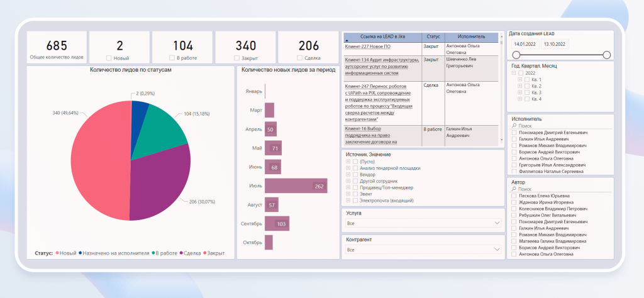Click the Новый legend color dot
The width and height of the screenshot is (644, 298).
[x=57, y=253]
